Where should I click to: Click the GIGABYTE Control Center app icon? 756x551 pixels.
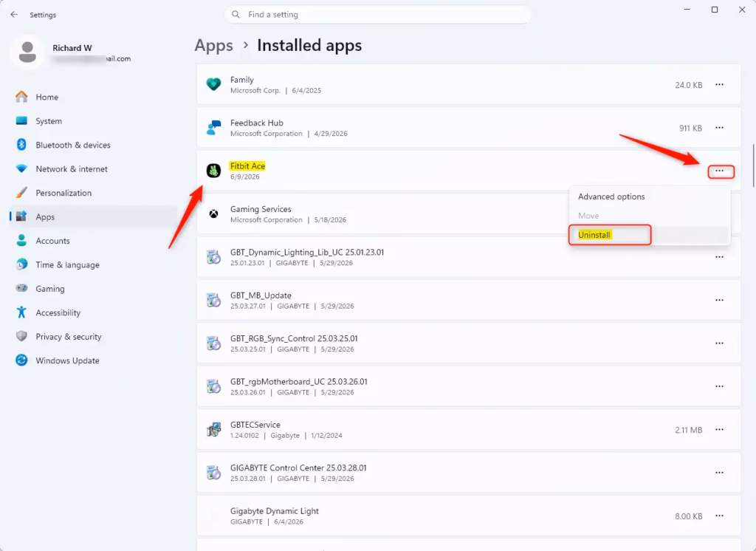(x=213, y=473)
